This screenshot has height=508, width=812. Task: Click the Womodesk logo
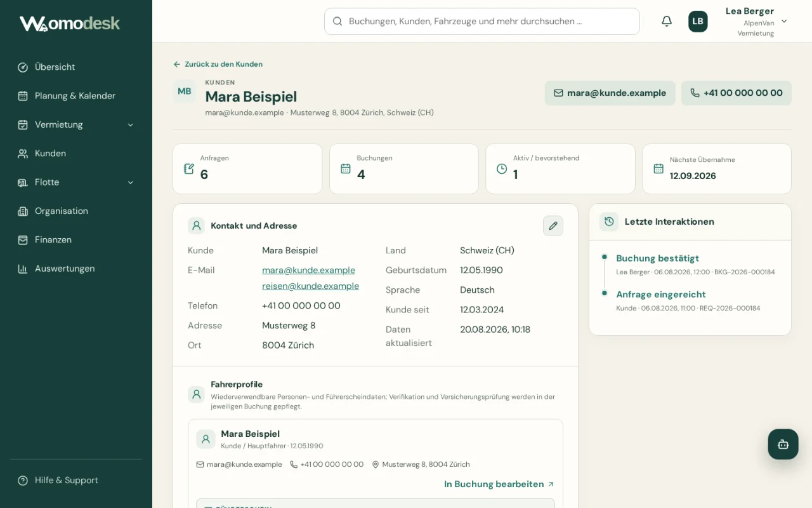click(x=70, y=23)
